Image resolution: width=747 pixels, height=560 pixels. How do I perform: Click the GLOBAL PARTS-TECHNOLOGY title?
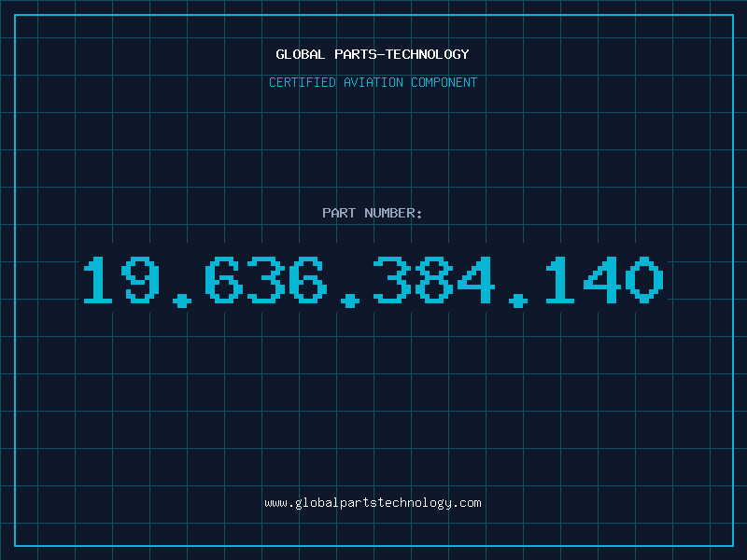click(373, 54)
